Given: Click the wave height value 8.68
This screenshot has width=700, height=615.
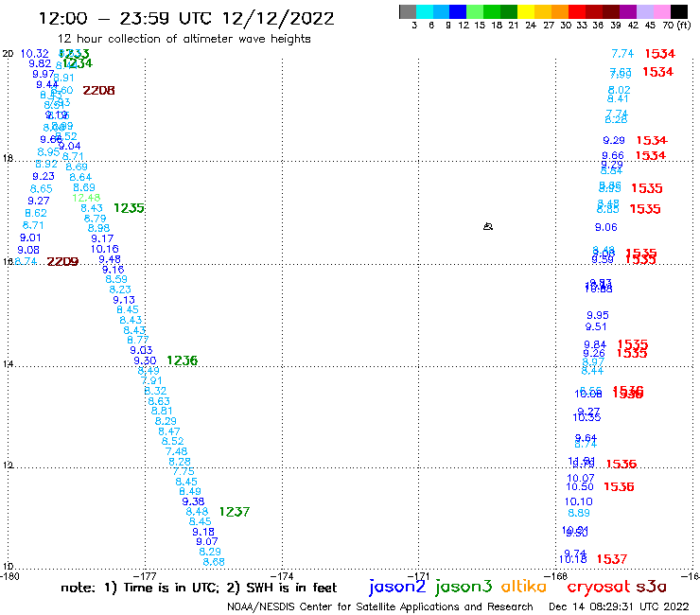Looking at the screenshot, I should coord(214,562).
